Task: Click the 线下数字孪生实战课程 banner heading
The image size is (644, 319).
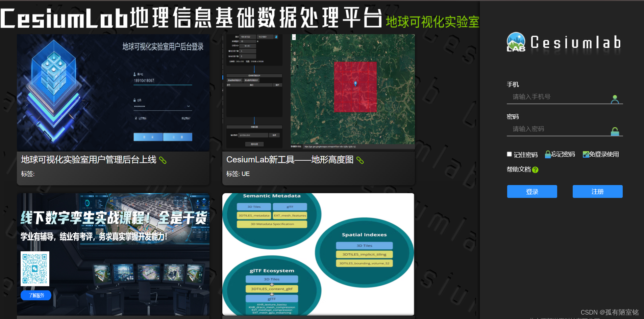Action: pos(114,218)
